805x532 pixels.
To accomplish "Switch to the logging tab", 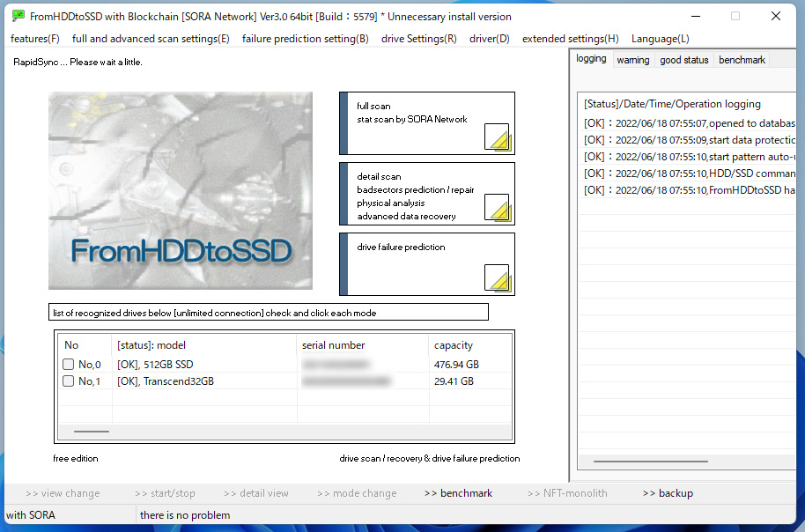I will [x=591, y=58].
